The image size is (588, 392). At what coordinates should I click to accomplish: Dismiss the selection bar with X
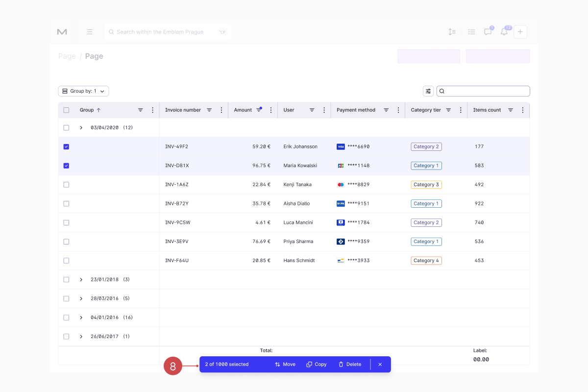(380, 365)
